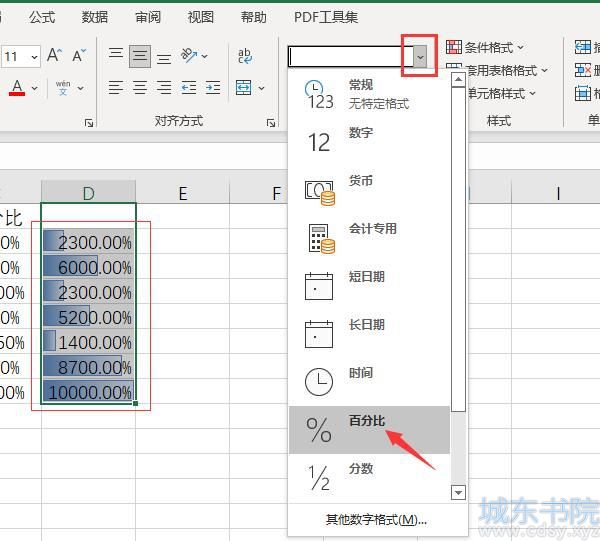Open the 视图 ribbon tab
600x541 pixels.
pos(201,17)
